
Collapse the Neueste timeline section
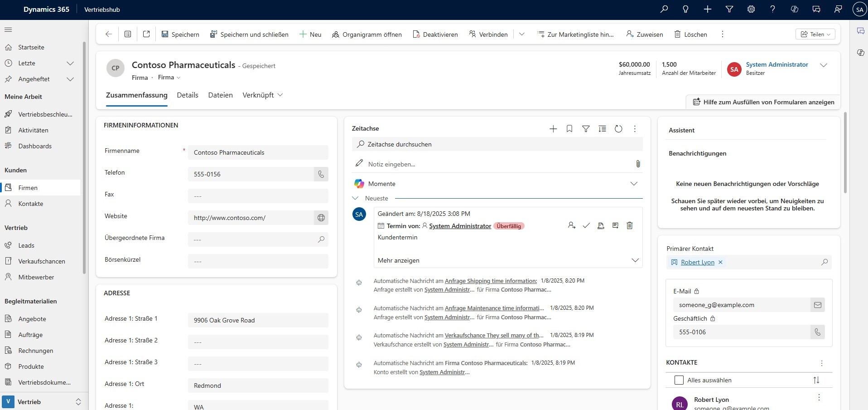(x=356, y=198)
